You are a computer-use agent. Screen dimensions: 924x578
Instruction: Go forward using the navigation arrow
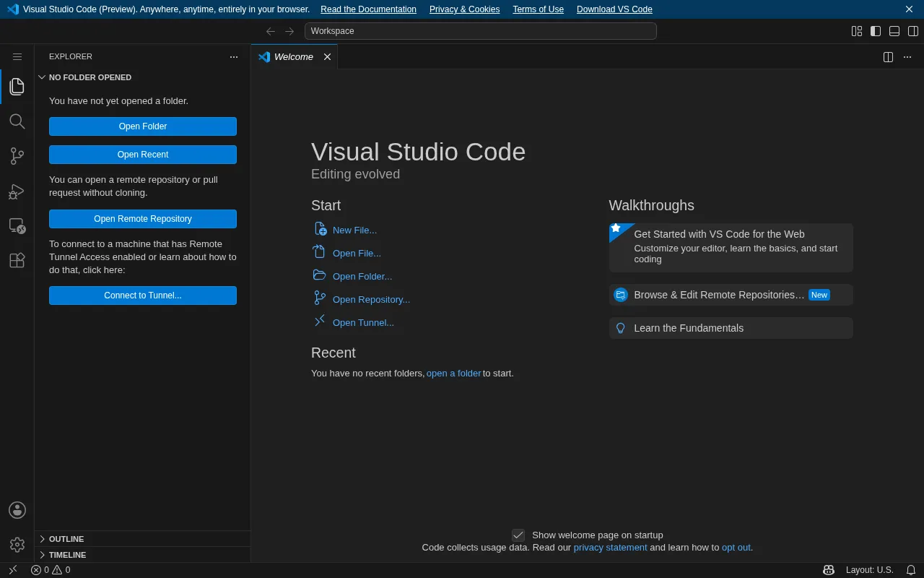289,31
